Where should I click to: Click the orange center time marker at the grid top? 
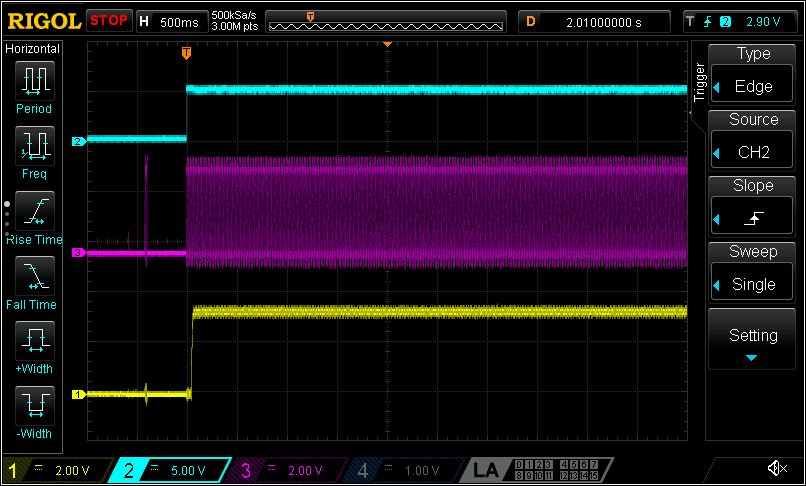click(x=388, y=45)
